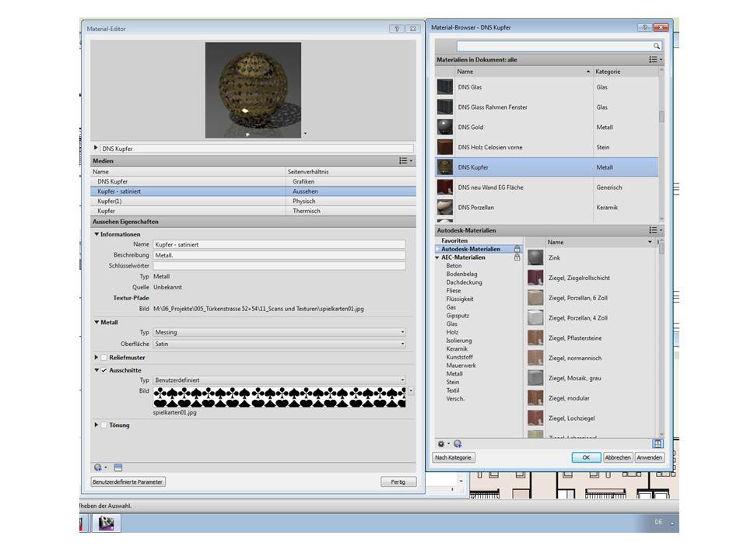
Task: Enable the Reliefmuster checkbox
Action: 103,358
